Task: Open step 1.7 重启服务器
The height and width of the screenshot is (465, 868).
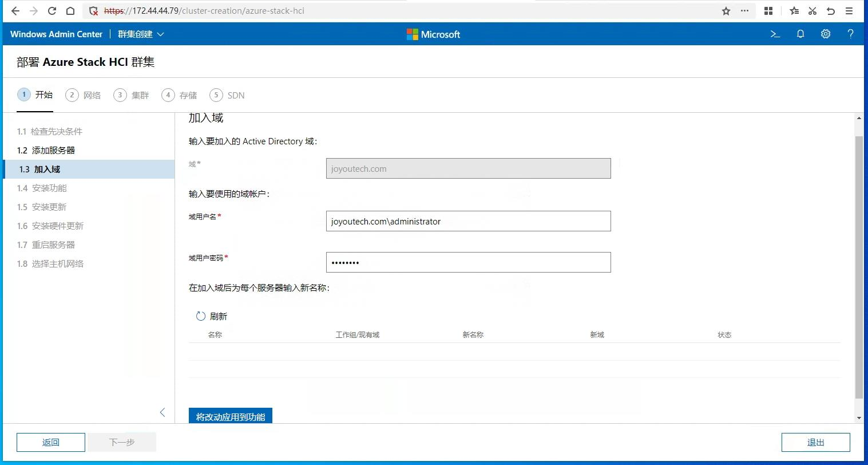Action: pos(46,245)
